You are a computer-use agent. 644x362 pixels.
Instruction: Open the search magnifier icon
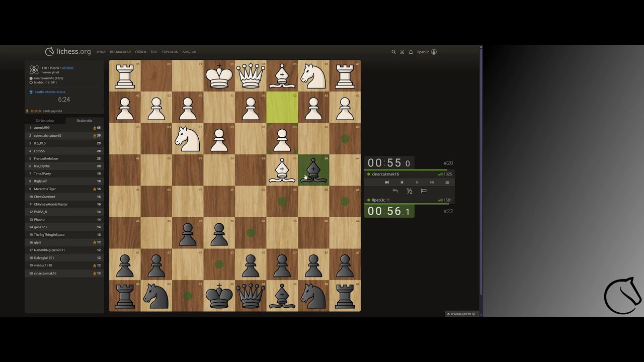(393, 52)
